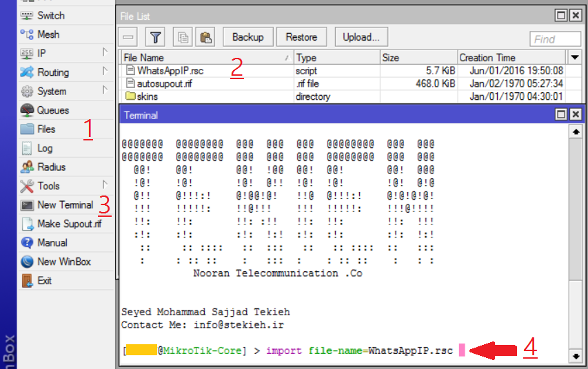This screenshot has width=588, height=369.
Task: Click the skins folder icon
Action: coord(130,96)
